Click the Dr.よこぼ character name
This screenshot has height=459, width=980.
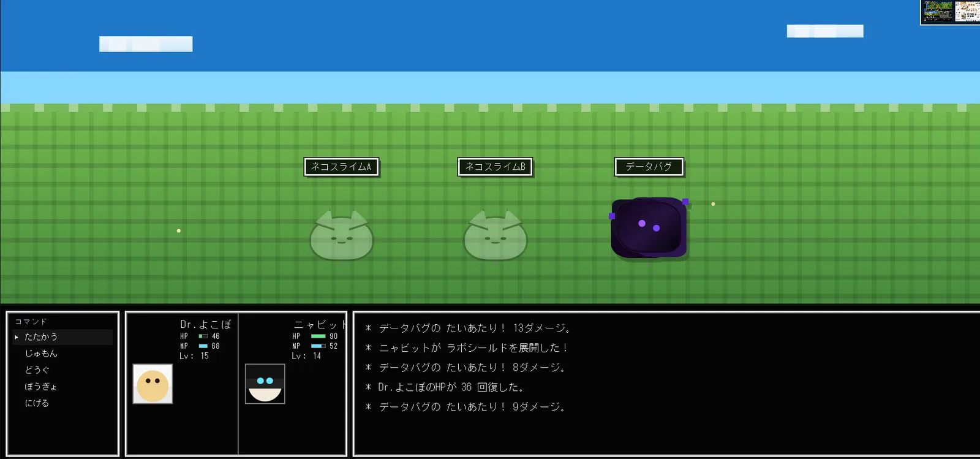point(206,325)
